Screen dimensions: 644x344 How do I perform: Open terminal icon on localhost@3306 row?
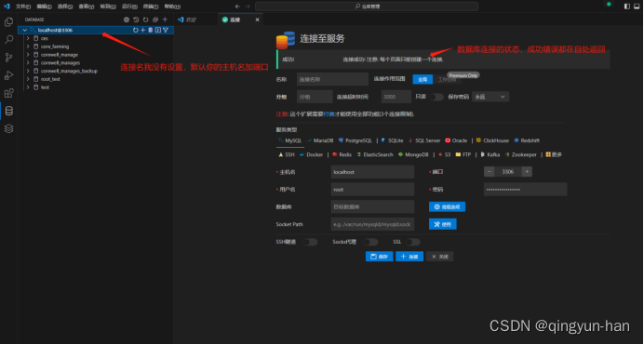[x=158, y=30]
